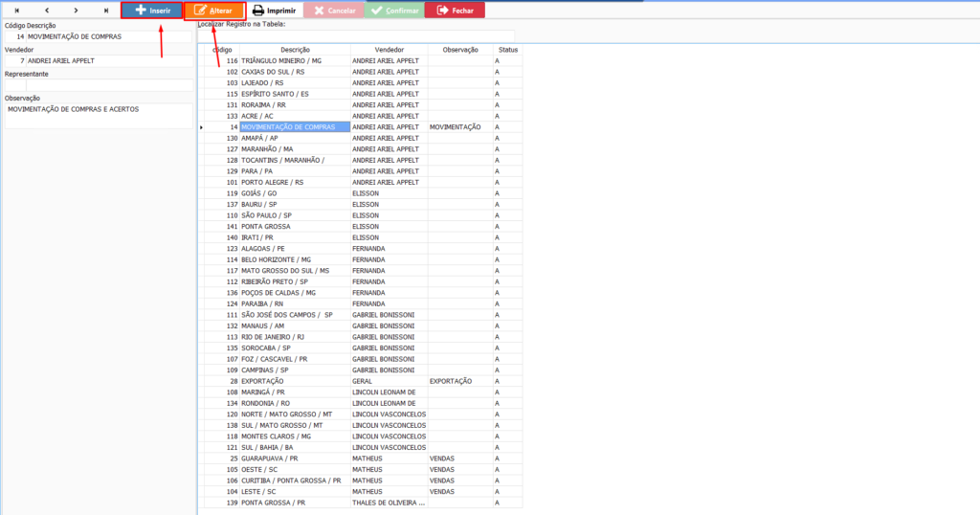Click the Observação column header
Screen dimensions: 980x515
point(459,49)
